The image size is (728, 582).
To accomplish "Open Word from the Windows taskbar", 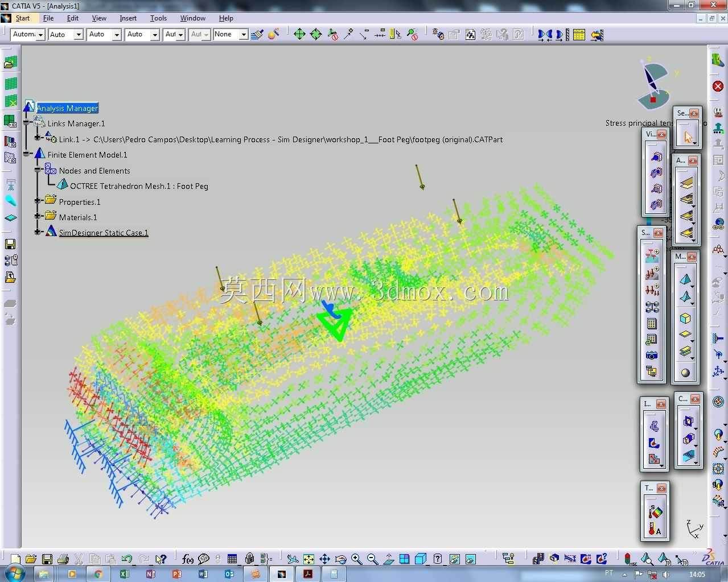I will [203, 574].
